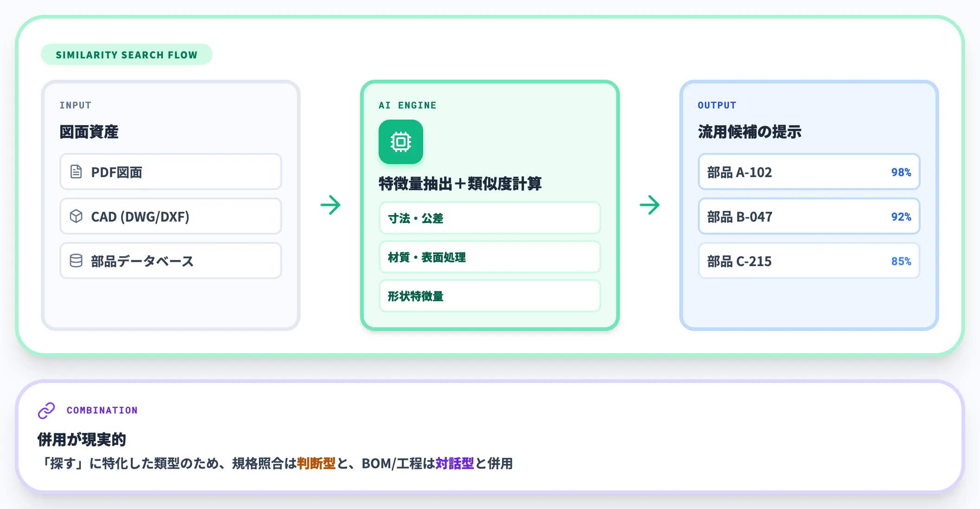
Task: Click the SIMILARITY SEARCH FLOW badge
Action: (x=127, y=55)
